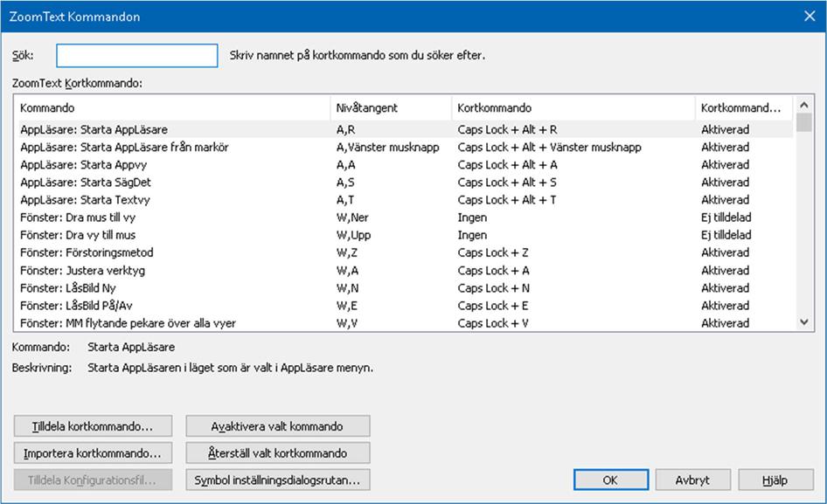Click 'Ingen' in the 'Dra vy till mus' row

tap(472, 235)
